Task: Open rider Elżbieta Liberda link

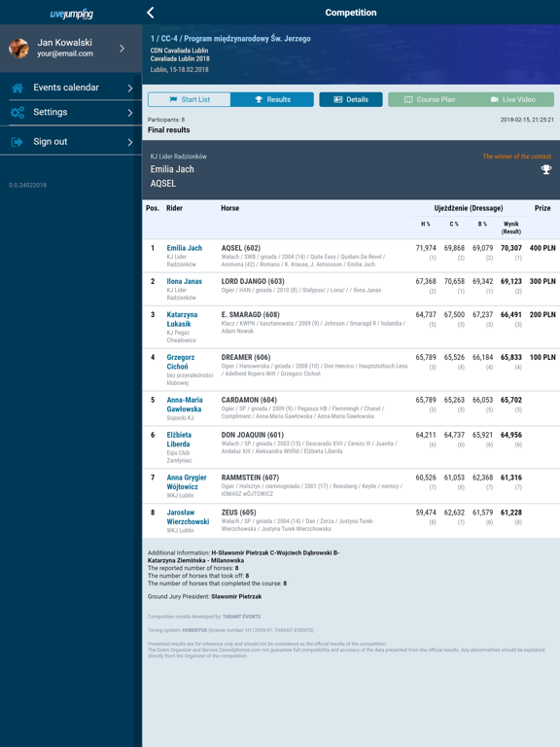Action: [x=179, y=440]
